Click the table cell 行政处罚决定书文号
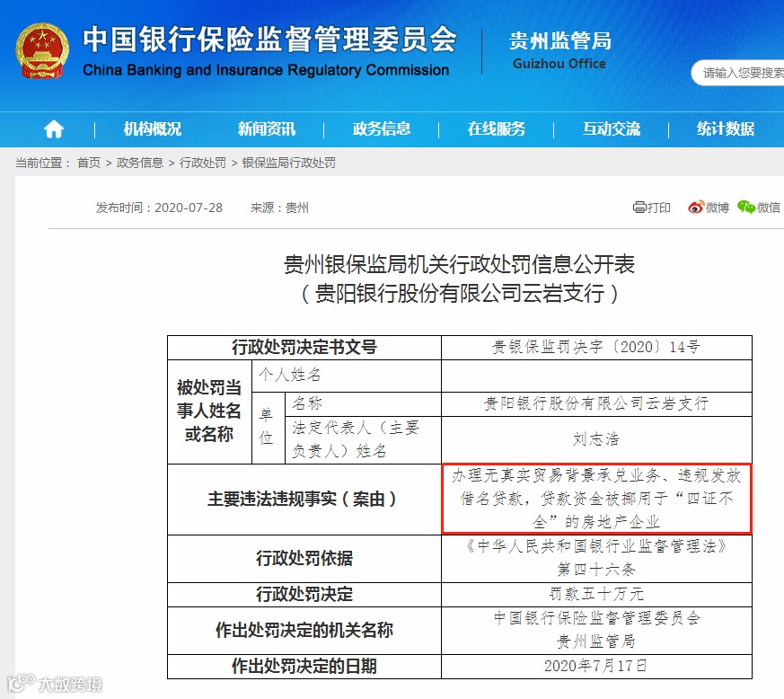This screenshot has width=784, height=699. [304, 347]
